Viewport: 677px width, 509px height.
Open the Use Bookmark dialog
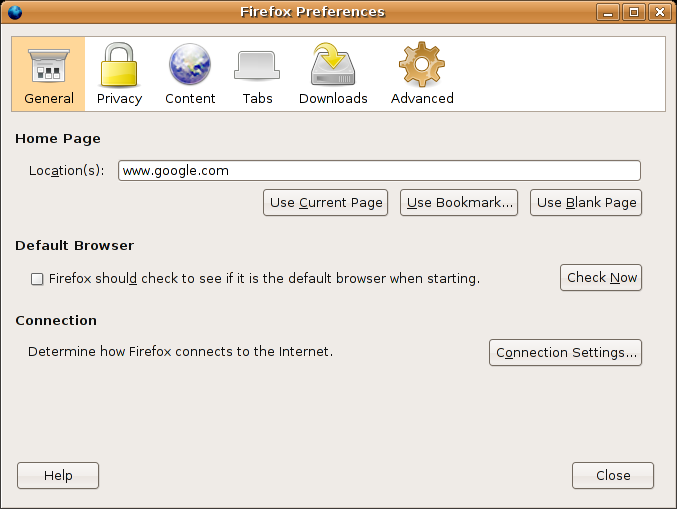(x=460, y=202)
